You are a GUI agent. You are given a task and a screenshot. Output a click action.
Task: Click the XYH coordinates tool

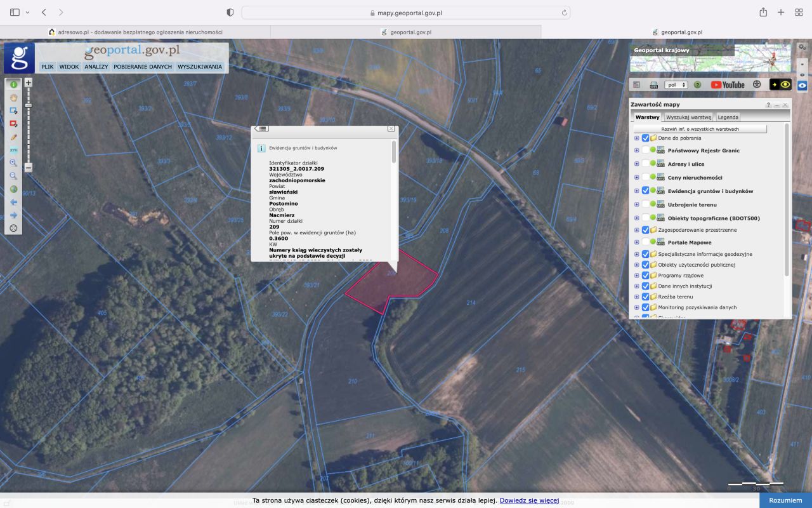point(13,150)
